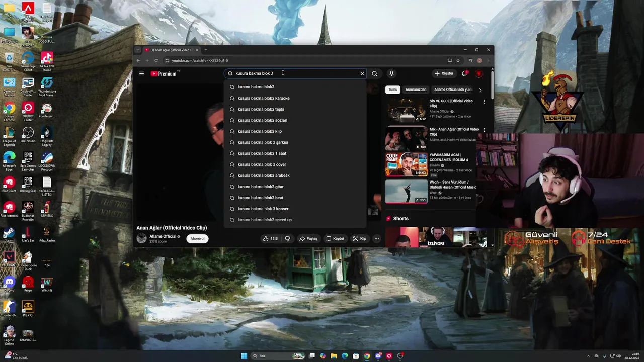Select suggestion "kusura bakma blok3 klip"
Viewport: 644px width, 362px height.
pyautogui.click(x=295, y=131)
